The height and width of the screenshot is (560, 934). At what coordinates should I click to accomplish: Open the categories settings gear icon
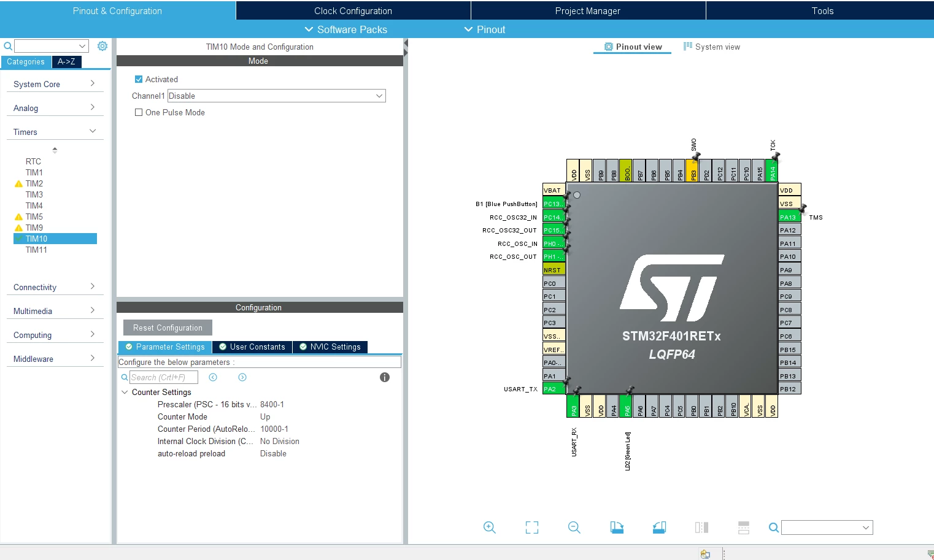pos(102,46)
